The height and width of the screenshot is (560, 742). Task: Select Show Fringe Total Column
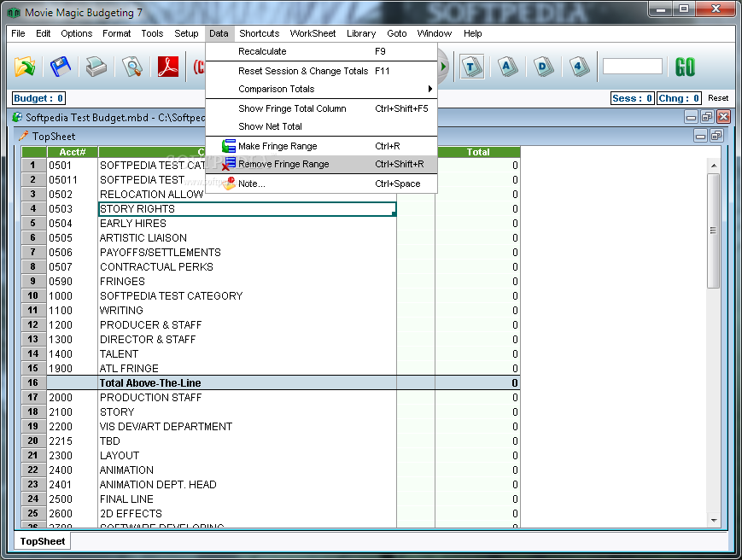coord(321,108)
